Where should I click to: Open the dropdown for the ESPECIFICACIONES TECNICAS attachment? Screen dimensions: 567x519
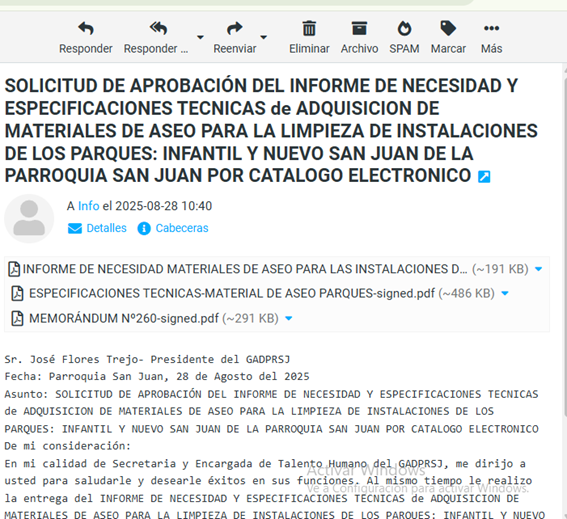(505, 293)
